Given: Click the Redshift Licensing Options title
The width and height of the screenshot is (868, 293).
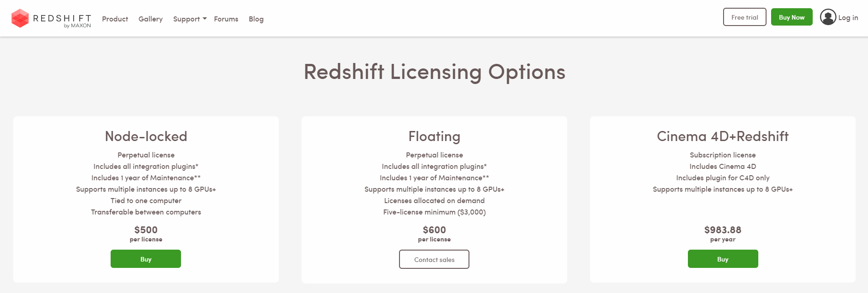Looking at the screenshot, I should click(x=434, y=72).
